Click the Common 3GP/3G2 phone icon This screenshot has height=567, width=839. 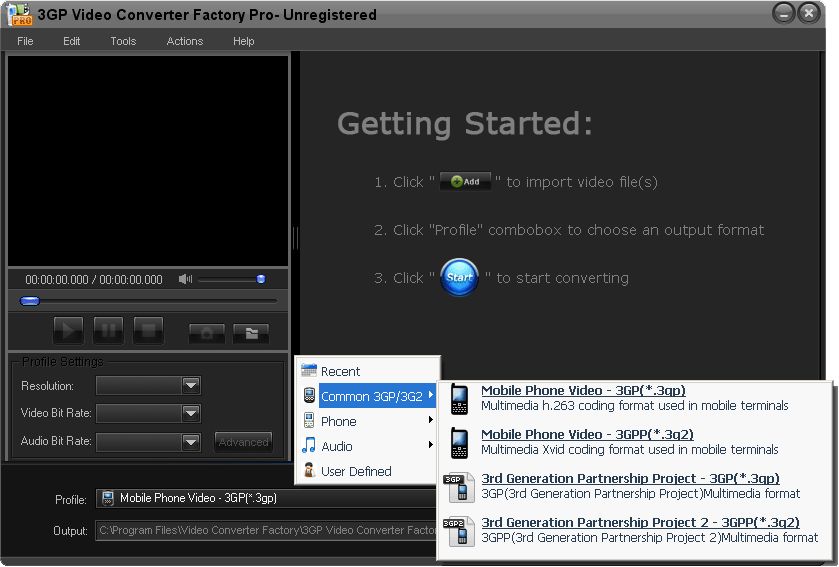309,395
